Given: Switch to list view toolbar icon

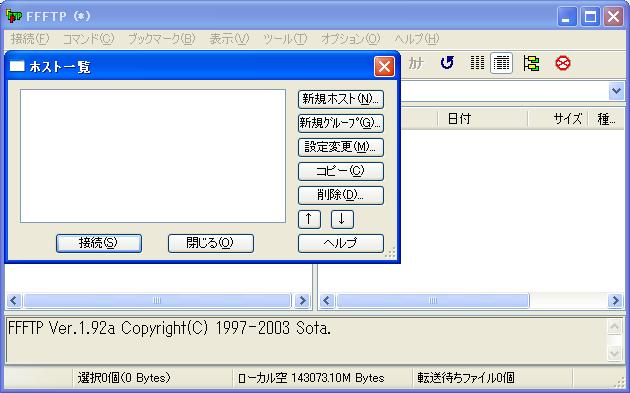Looking at the screenshot, I should (477, 63).
